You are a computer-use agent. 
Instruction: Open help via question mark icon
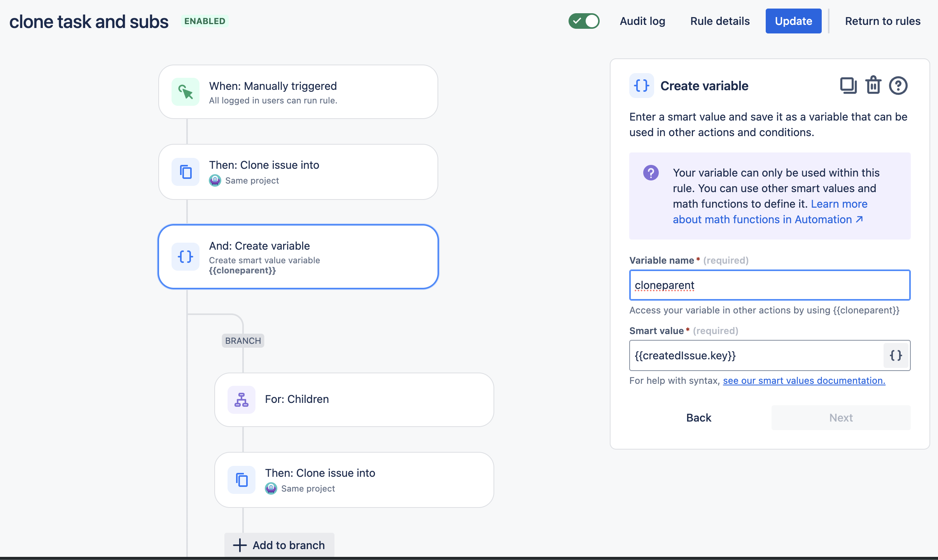[898, 86]
